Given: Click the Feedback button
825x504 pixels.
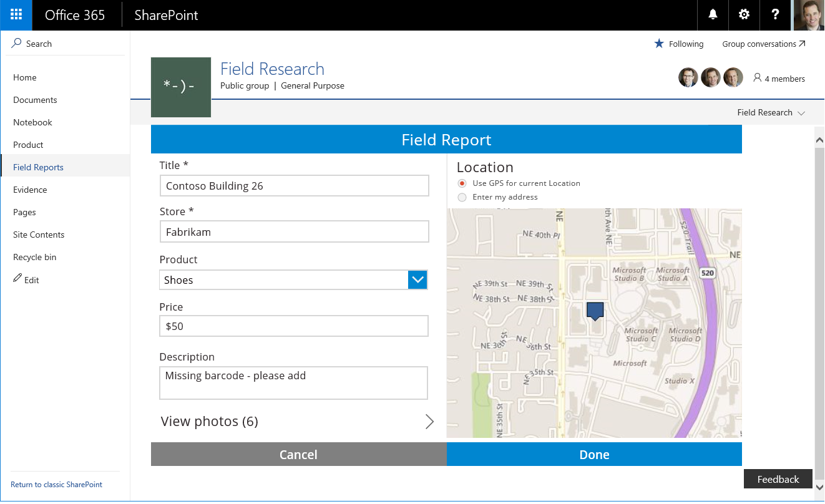Looking at the screenshot, I should click(778, 479).
